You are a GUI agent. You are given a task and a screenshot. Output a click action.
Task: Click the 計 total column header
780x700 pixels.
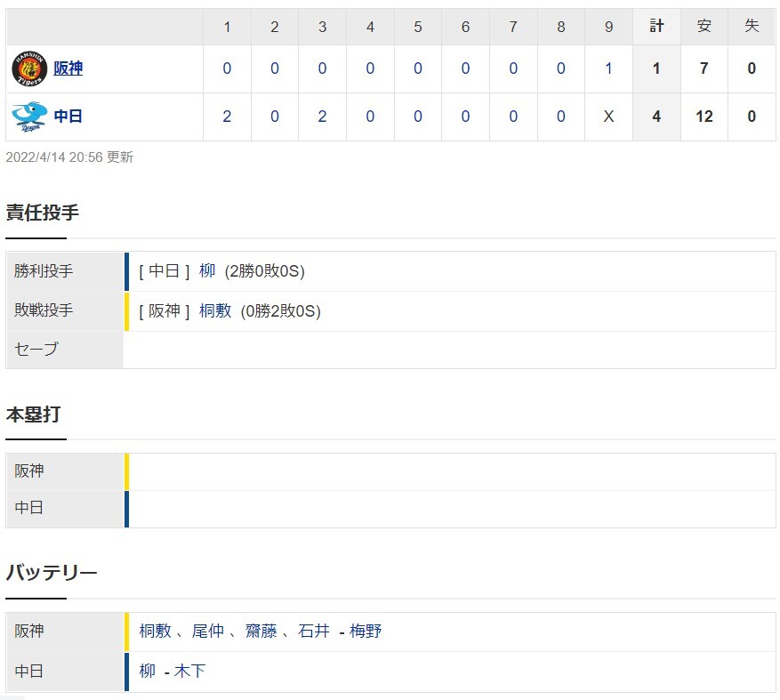tap(656, 27)
